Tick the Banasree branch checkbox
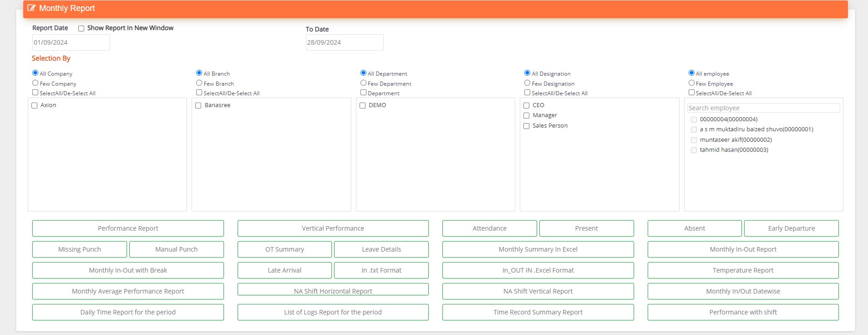Viewport: 868px width, 335px height. coord(198,105)
